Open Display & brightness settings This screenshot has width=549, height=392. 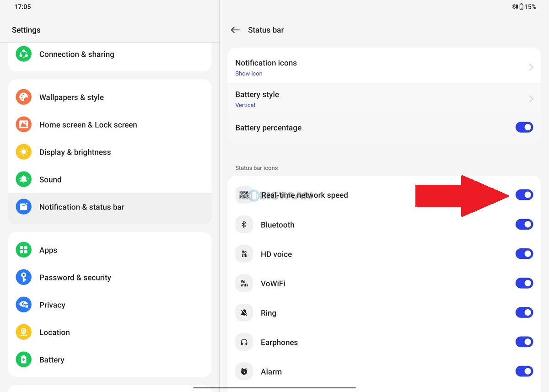(x=75, y=152)
